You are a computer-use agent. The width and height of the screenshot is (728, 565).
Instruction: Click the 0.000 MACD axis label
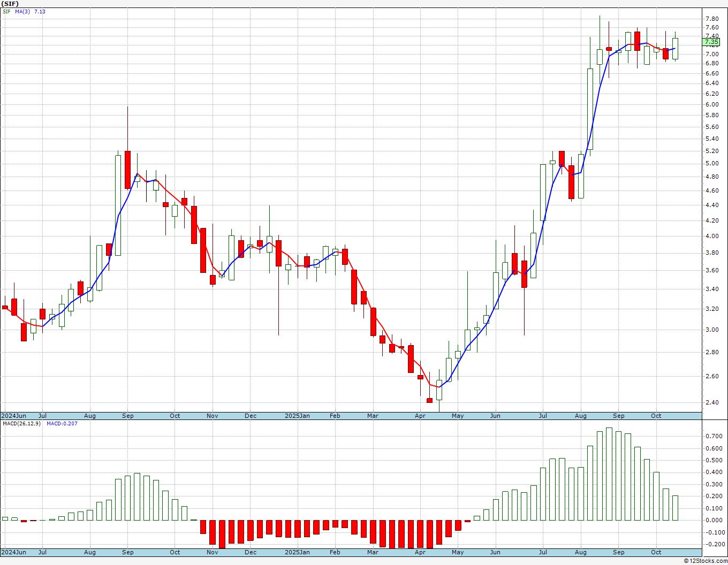point(713,520)
